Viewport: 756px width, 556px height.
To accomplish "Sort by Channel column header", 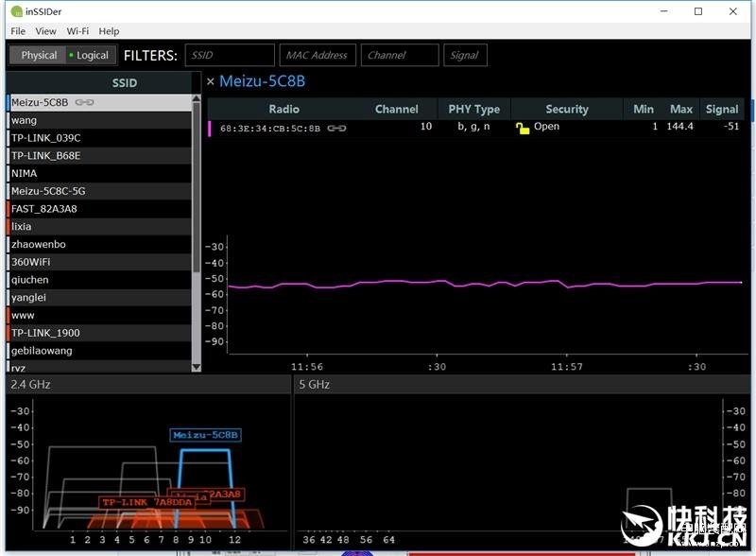I will click(397, 109).
